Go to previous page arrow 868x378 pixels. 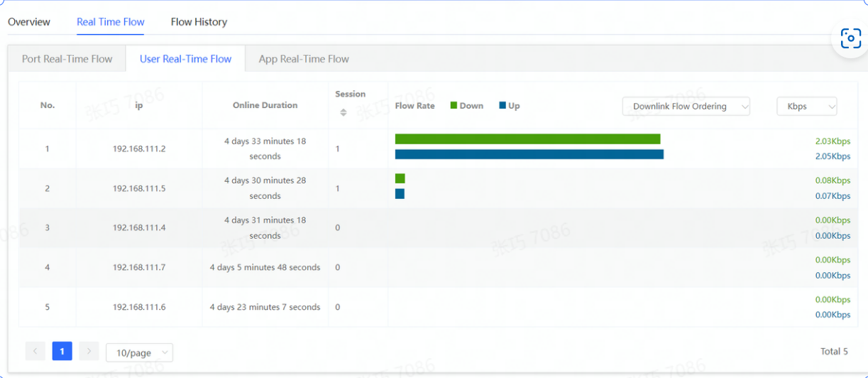point(35,351)
